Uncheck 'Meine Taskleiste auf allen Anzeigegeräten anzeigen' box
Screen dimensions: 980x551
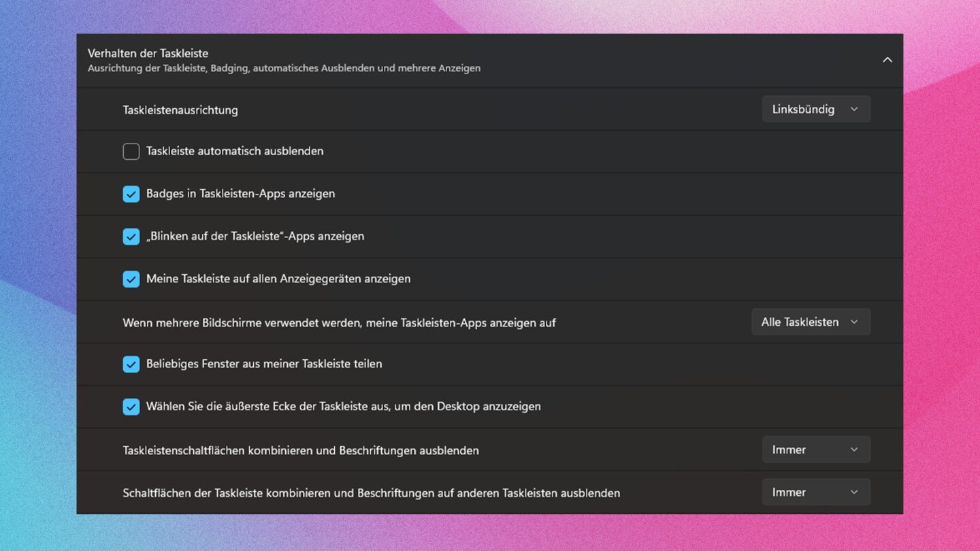pos(131,279)
